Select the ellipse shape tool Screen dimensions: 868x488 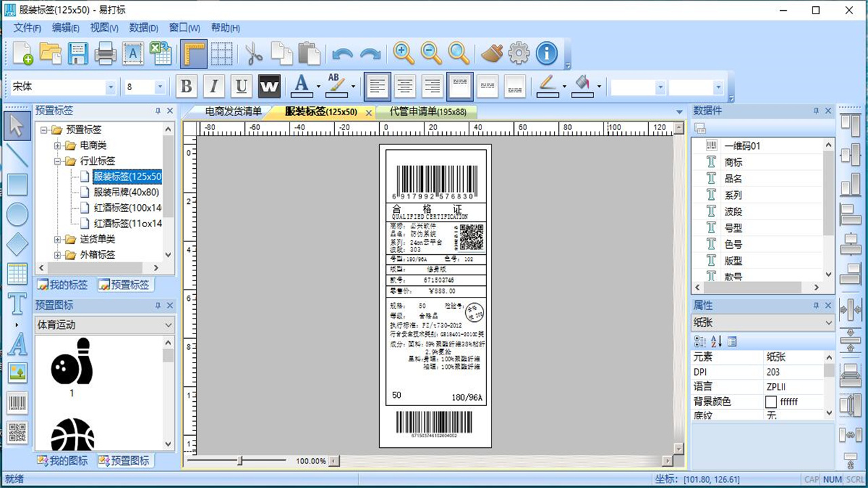[x=17, y=215]
